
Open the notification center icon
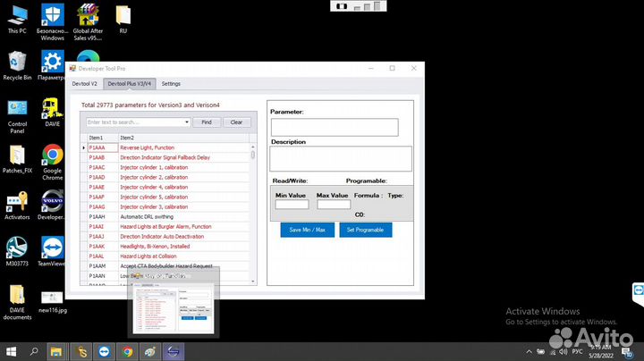coord(627,352)
